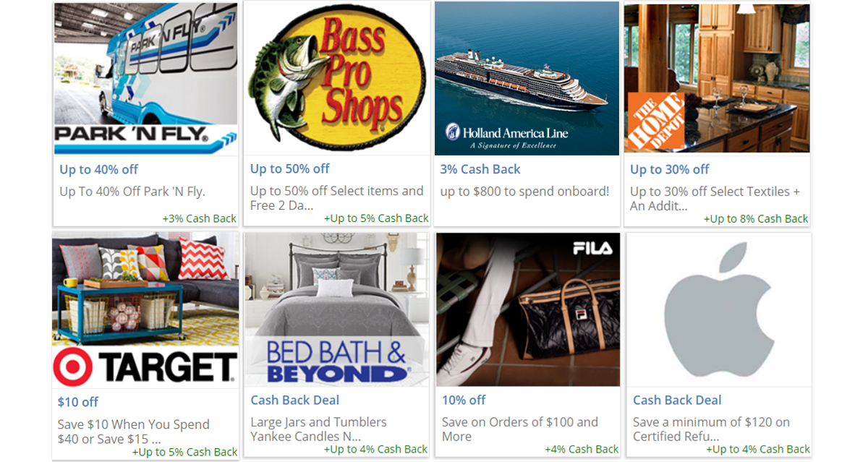Open the Park 'N Fly deal image
The height and width of the screenshot is (462, 868).
[x=145, y=78]
